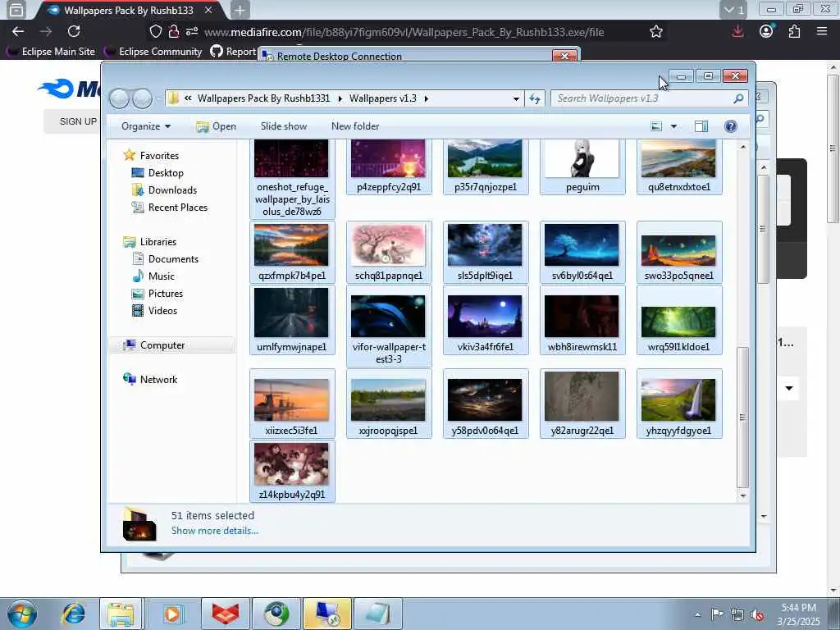Click the Firefox list all tabs icon

coord(733,10)
